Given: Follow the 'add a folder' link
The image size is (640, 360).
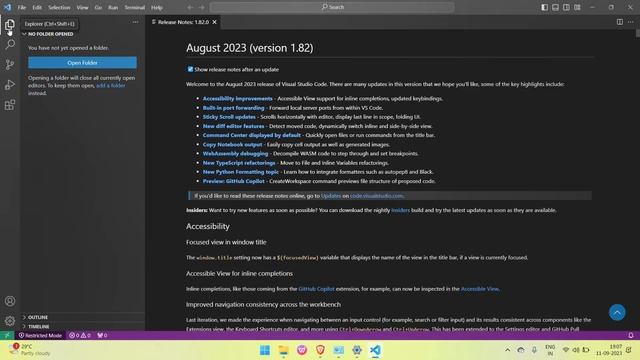Looking at the screenshot, I should pyautogui.click(x=111, y=86).
